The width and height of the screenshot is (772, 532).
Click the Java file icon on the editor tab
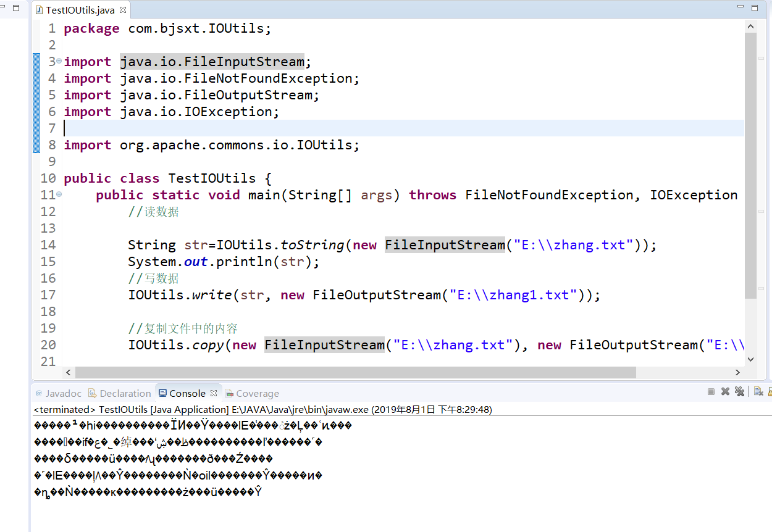[x=39, y=10]
